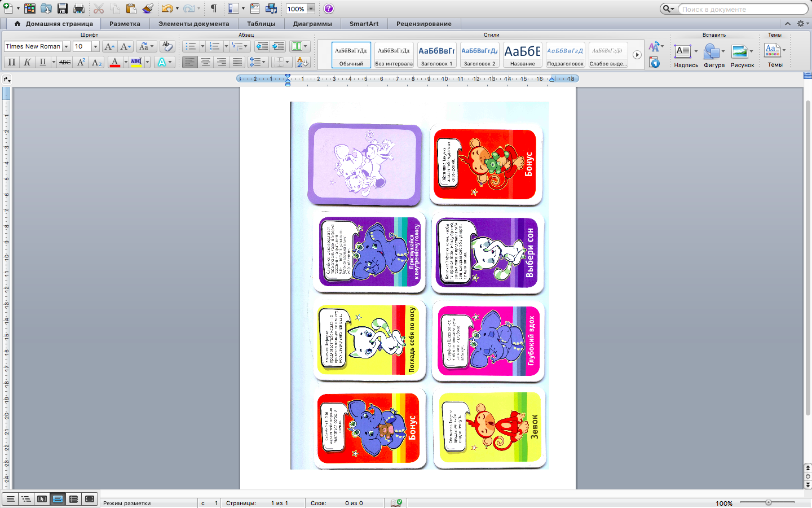The image size is (812, 508).
Task: Expand the font size 10 dropdown
Action: point(95,46)
